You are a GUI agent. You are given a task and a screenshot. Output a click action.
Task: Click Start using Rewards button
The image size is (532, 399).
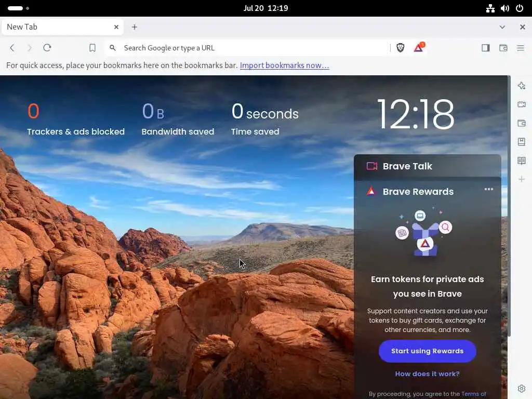point(427,351)
